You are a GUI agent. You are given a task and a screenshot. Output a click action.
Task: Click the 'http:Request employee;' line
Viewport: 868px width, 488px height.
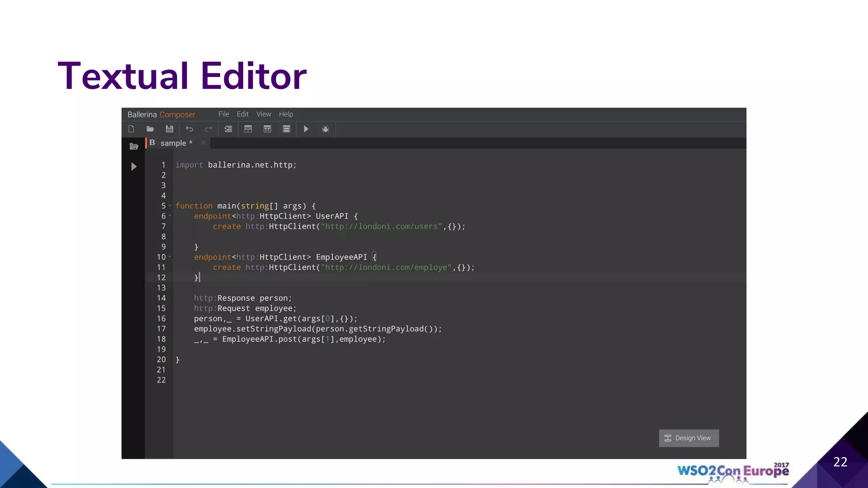[245, 308]
